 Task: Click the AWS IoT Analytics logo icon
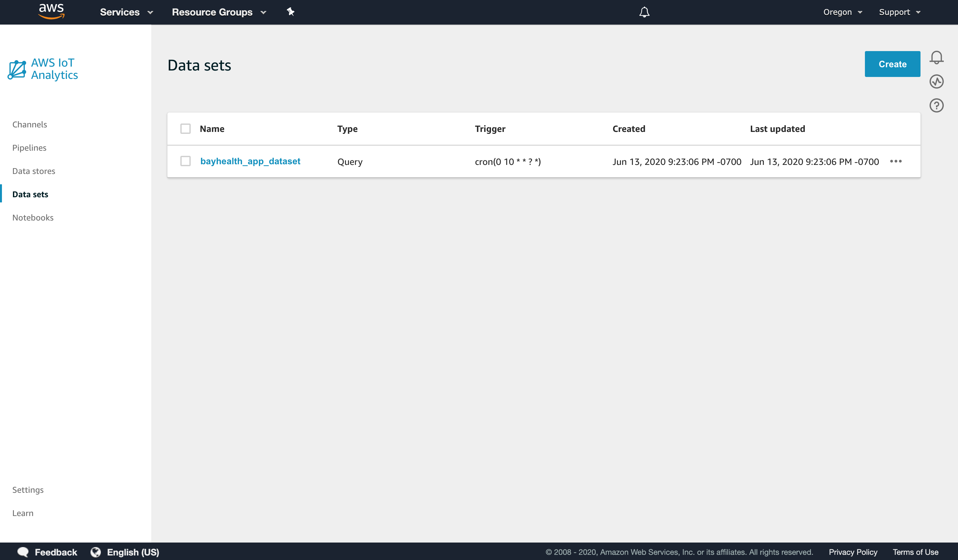pyautogui.click(x=17, y=70)
